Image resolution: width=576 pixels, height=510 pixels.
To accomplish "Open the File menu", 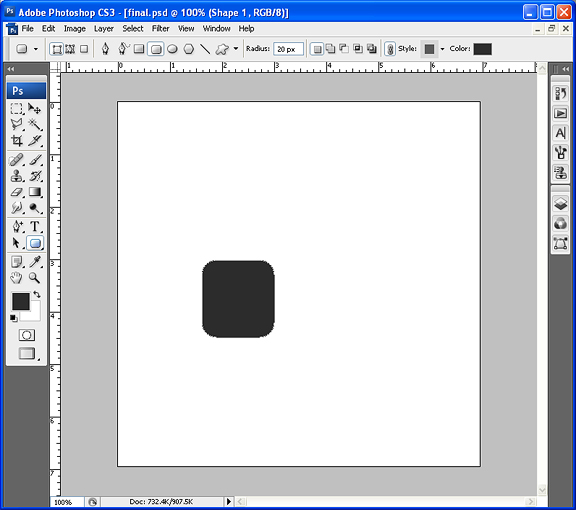I will coord(28,29).
